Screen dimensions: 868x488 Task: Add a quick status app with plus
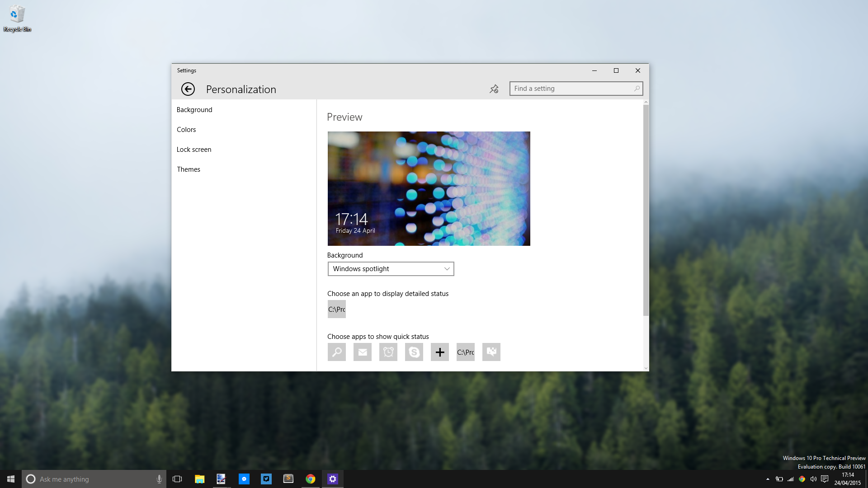439,352
